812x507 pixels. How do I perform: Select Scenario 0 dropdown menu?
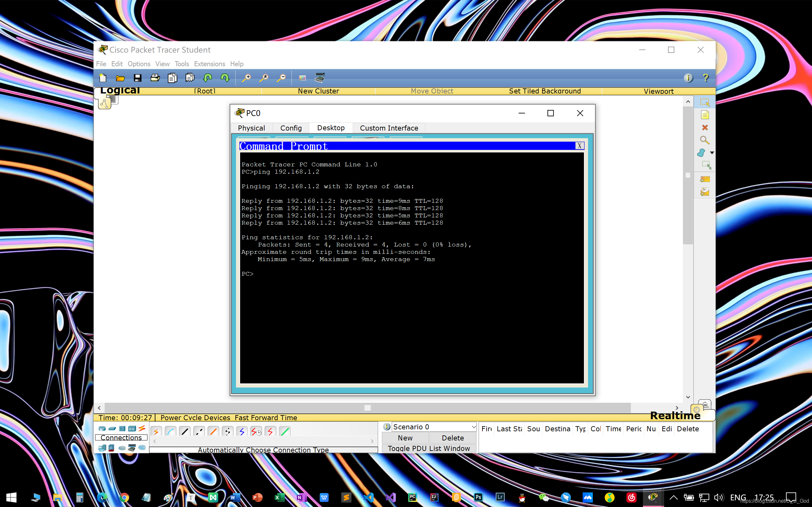click(432, 427)
